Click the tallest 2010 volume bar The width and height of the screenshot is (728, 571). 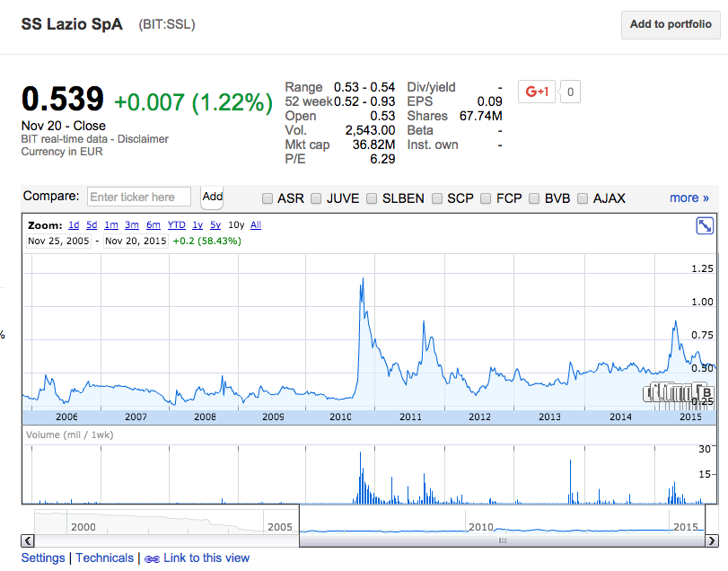click(360, 478)
